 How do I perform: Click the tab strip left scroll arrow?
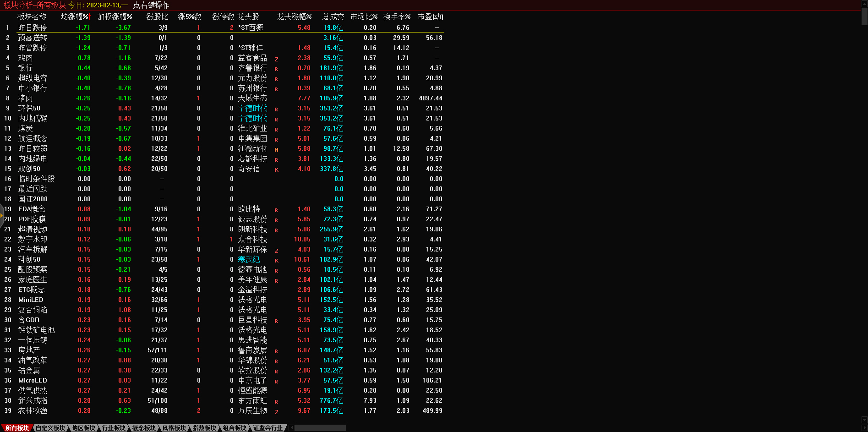click(x=292, y=428)
